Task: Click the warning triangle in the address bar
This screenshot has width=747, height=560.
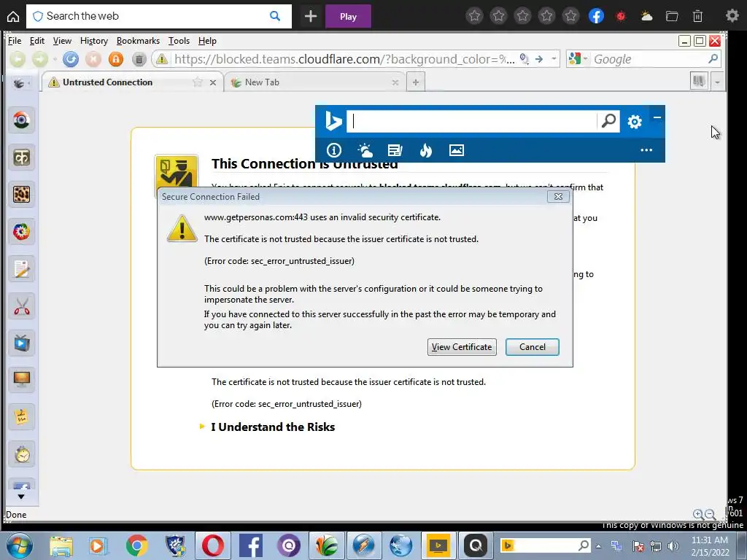Action: tap(162, 59)
